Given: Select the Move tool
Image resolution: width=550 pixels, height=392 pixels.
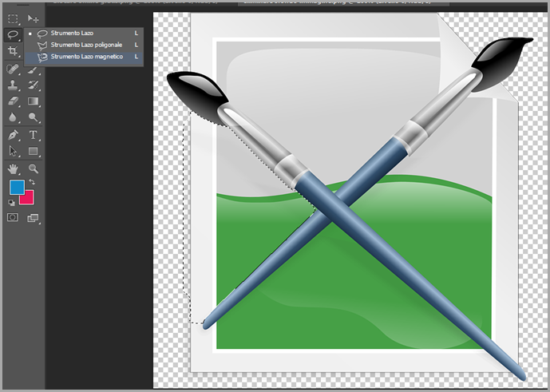Looking at the screenshot, I should [33, 18].
